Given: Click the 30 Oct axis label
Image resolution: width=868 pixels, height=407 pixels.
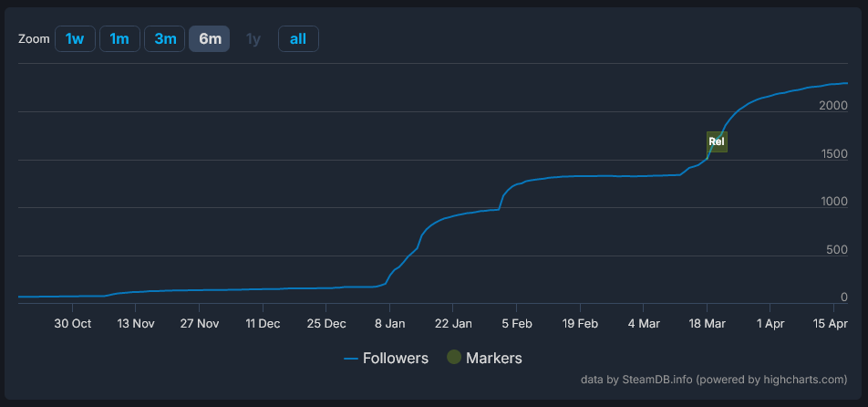Looking at the screenshot, I should coord(73,324).
